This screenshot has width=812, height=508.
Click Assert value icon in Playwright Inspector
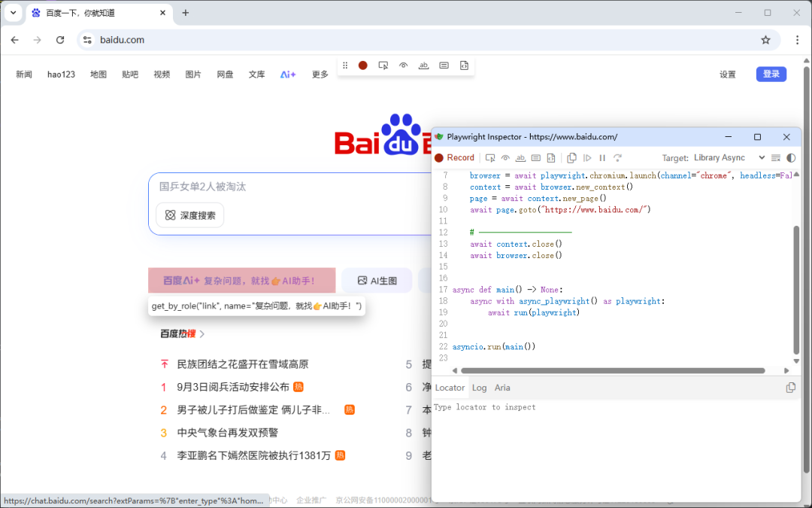tap(536, 157)
